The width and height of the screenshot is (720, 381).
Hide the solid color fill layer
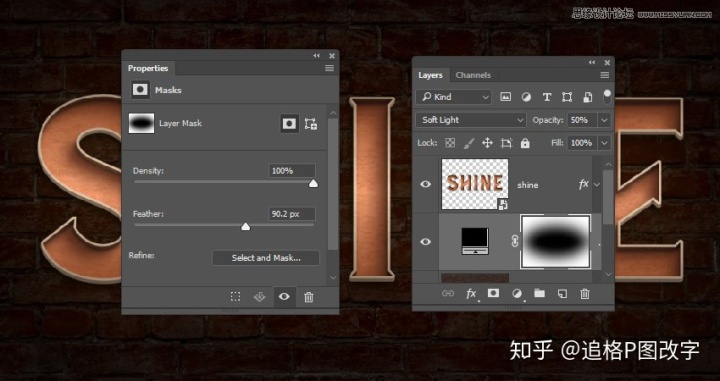(426, 241)
